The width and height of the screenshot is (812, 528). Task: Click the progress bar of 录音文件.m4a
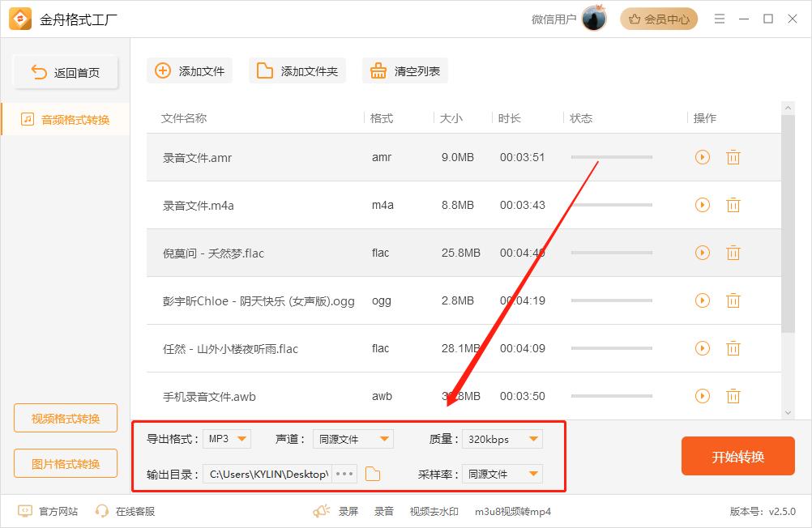(611, 205)
